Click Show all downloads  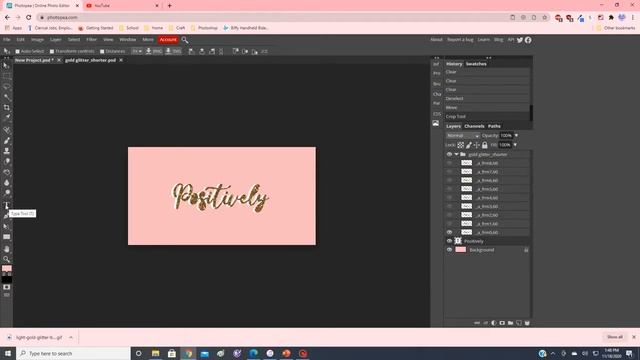(615, 337)
